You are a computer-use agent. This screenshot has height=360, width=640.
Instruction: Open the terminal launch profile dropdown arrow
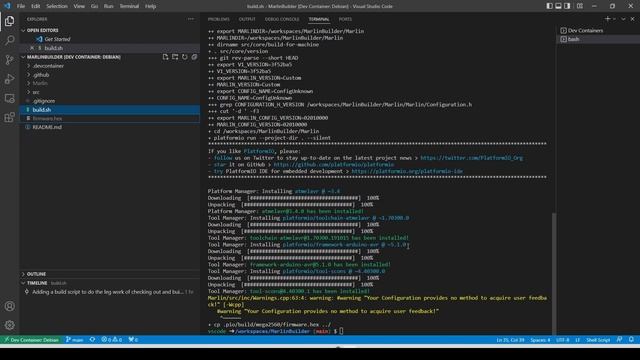(614, 19)
